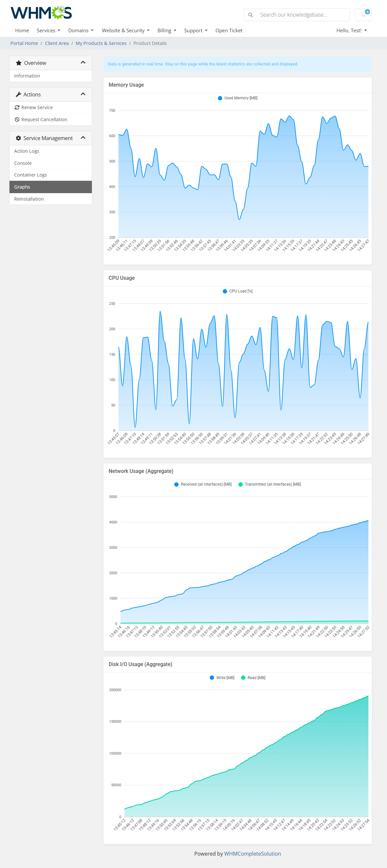
Task: Open the Hello, Test! account dropdown
Action: point(351,30)
